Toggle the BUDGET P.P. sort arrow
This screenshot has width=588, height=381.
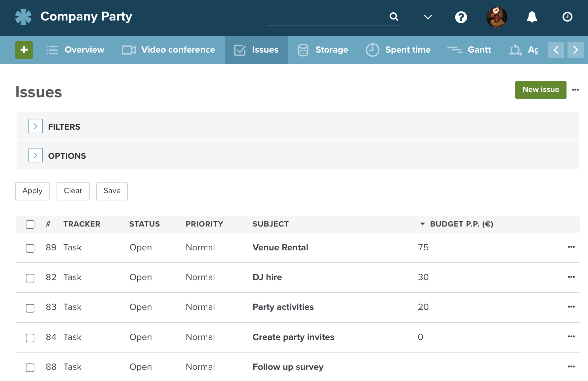pos(422,224)
